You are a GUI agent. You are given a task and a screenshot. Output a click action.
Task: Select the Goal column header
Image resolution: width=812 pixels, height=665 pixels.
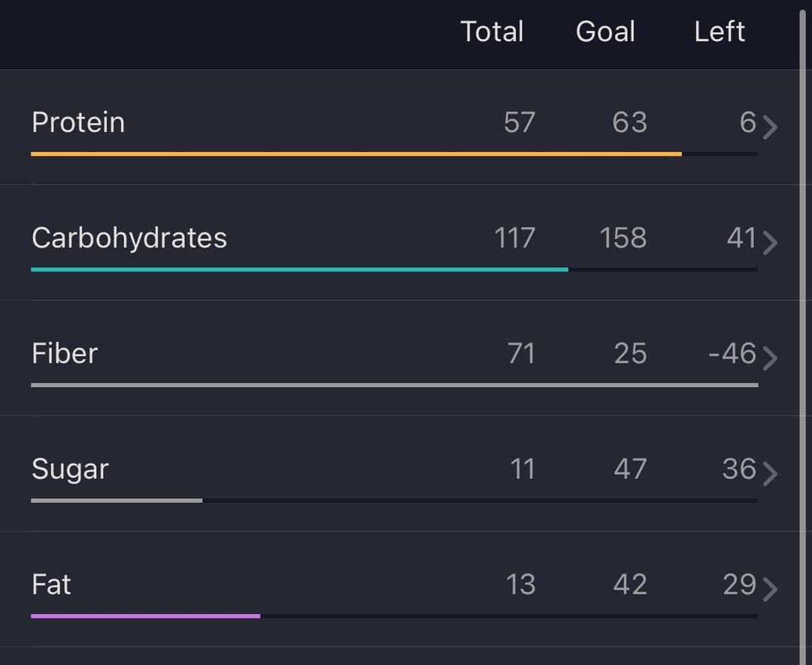coord(605,32)
